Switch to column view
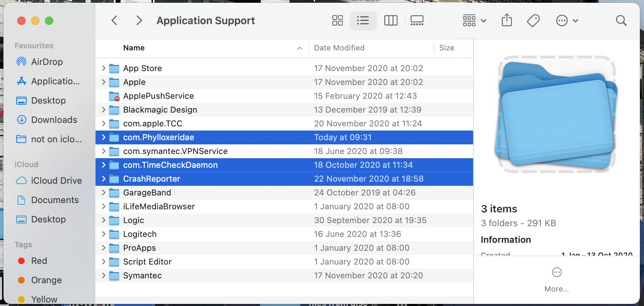This screenshot has width=644, height=306. [x=391, y=21]
